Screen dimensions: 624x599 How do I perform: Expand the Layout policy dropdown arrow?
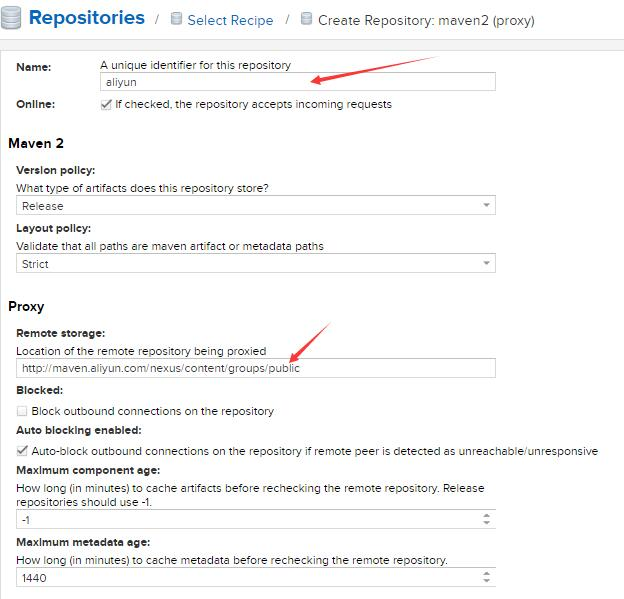(486, 263)
